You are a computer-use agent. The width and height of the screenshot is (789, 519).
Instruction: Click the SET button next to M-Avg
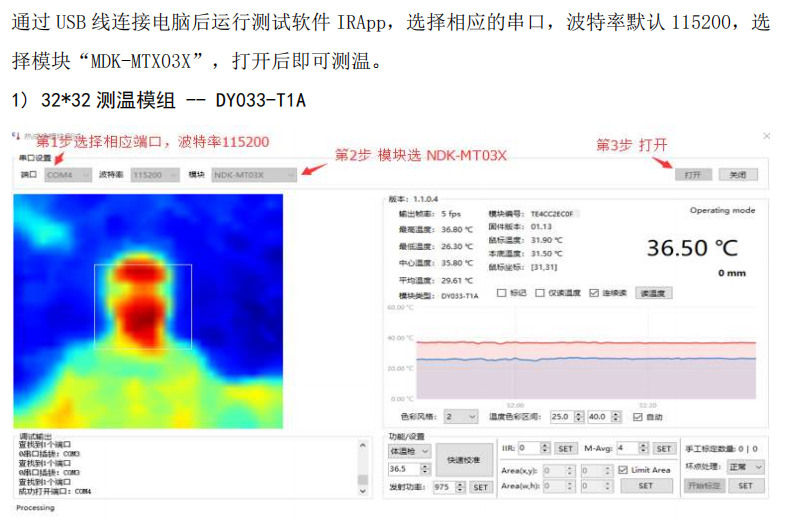click(663, 449)
